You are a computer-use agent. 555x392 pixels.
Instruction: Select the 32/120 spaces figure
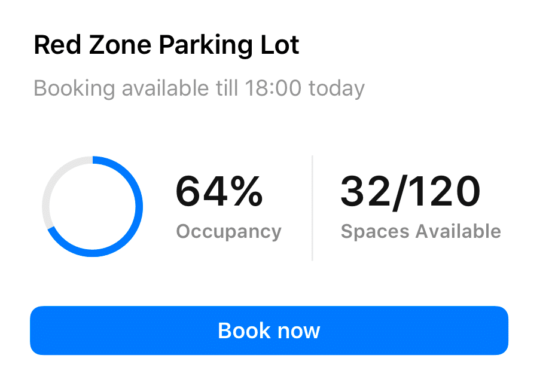click(x=410, y=190)
